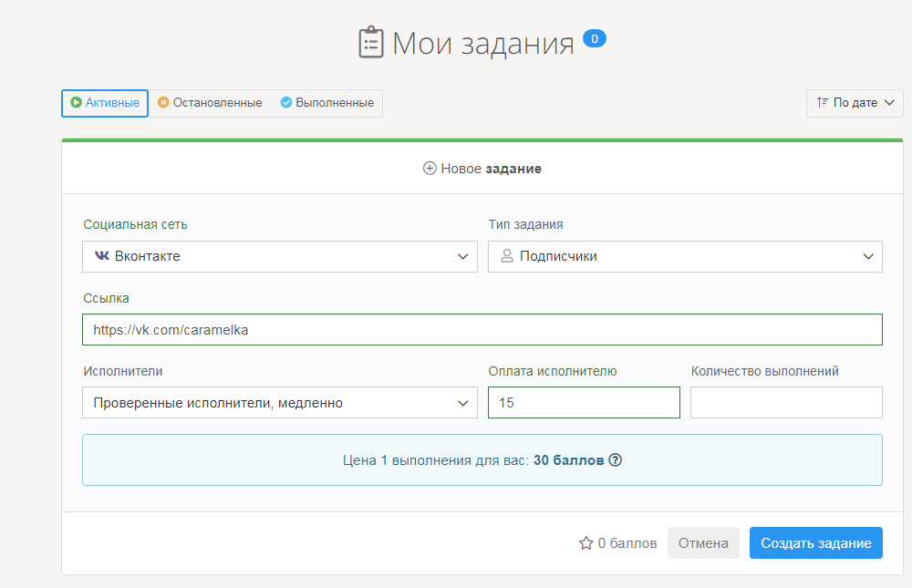
Task: Click the sort icon in По дате button
Action: [x=823, y=103]
